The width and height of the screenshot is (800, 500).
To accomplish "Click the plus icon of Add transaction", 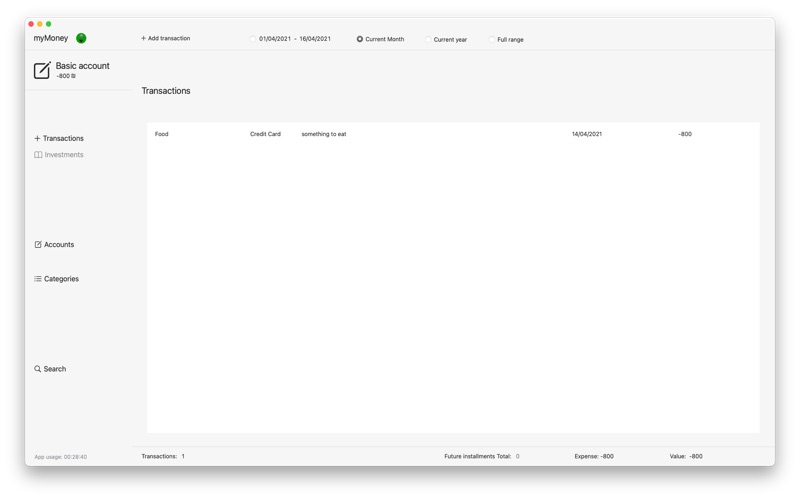I will (x=143, y=38).
